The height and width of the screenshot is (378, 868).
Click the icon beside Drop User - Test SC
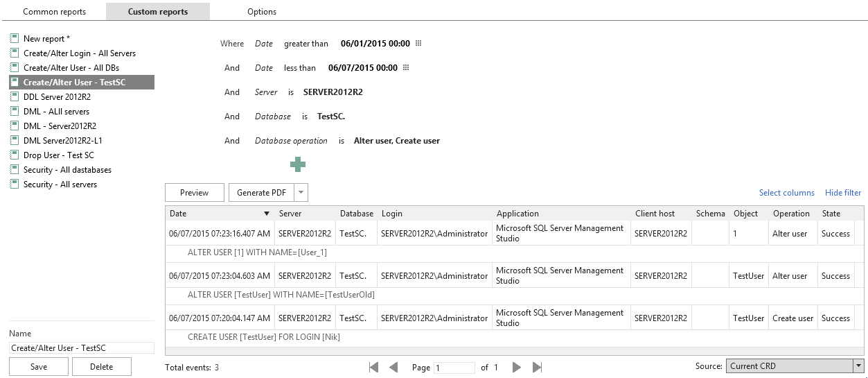14,155
